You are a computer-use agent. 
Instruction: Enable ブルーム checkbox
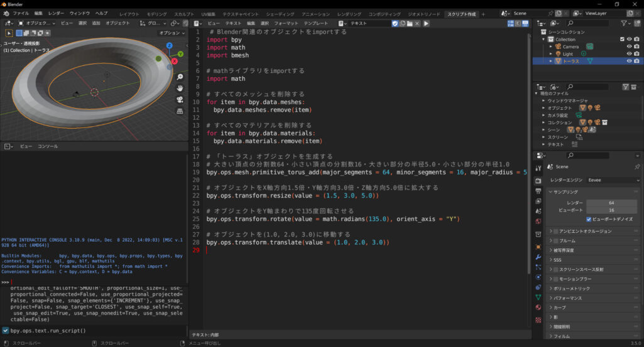555,241
